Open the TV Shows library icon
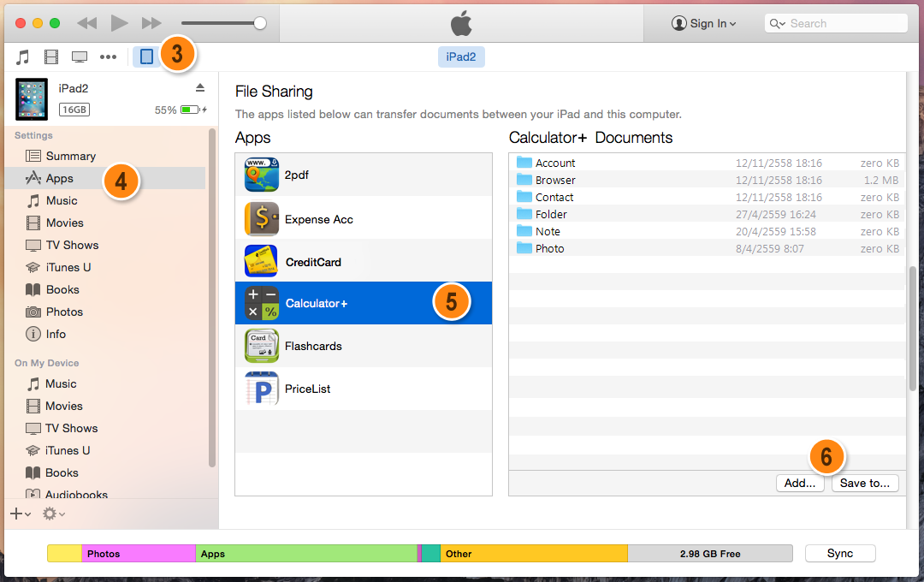 click(x=80, y=57)
